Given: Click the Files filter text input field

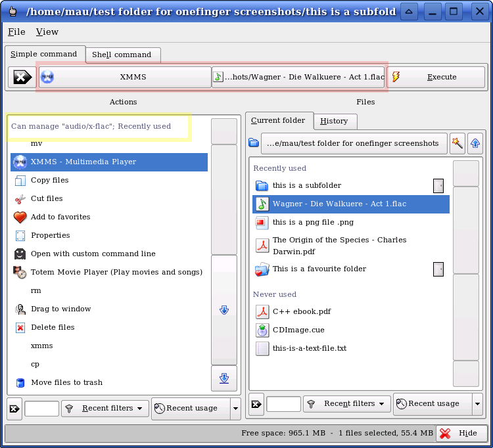Looking at the screenshot, I should (x=283, y=404).
